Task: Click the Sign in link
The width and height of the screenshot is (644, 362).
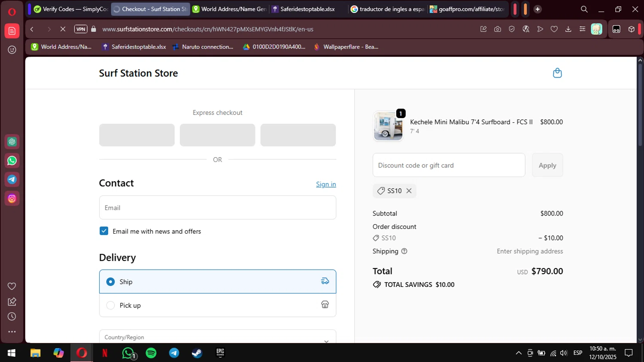Action: [326, 184]
